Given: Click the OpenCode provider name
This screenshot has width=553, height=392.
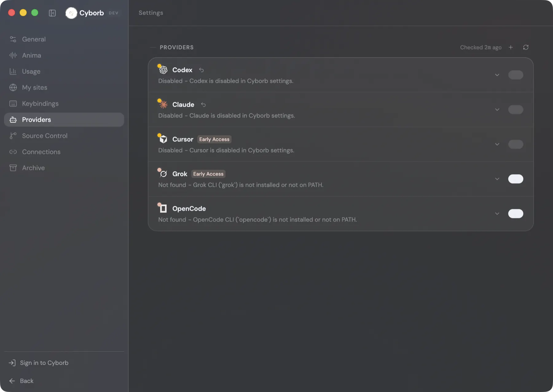Looking at the screenshot, I should (189, 209).
